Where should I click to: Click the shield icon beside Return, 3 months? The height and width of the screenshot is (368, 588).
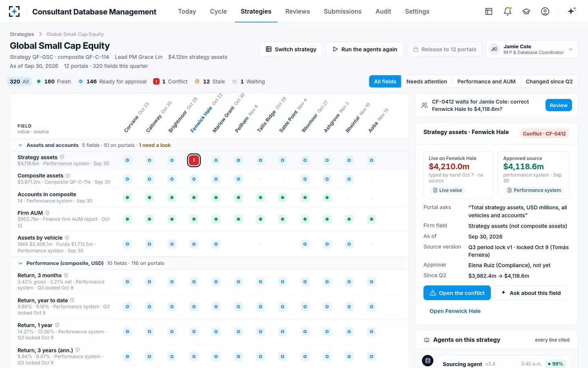click(x=66, y=275)
